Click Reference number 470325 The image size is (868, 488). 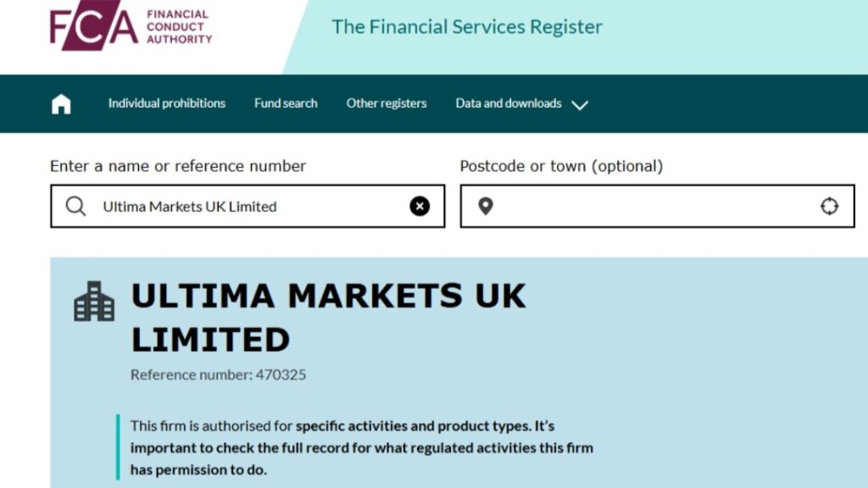point(217,374)
